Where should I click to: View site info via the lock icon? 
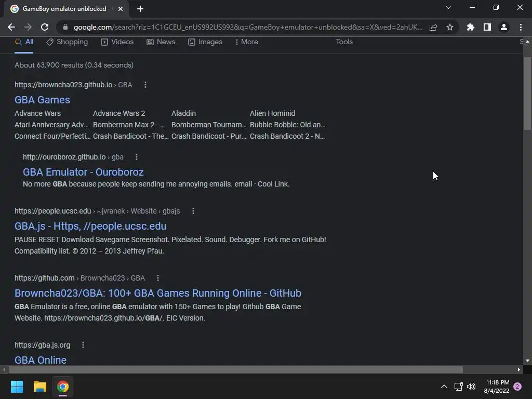pyautogui.click(x=65, y=27)
